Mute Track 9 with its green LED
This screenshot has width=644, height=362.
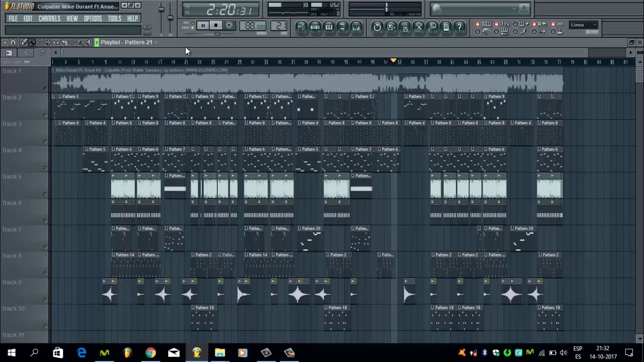45,300
